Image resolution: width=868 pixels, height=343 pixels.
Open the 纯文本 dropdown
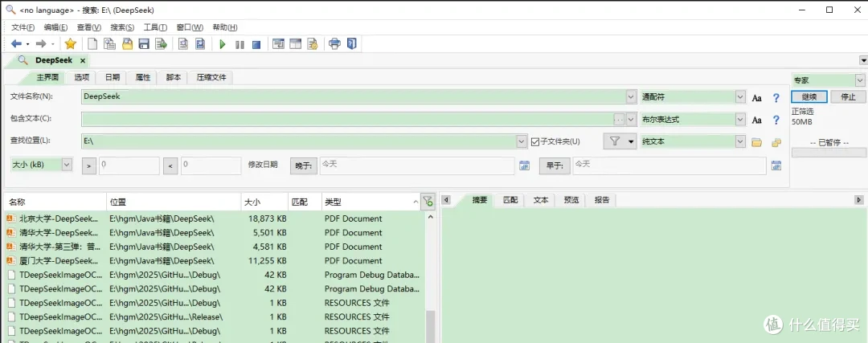[x=741, y=141]
